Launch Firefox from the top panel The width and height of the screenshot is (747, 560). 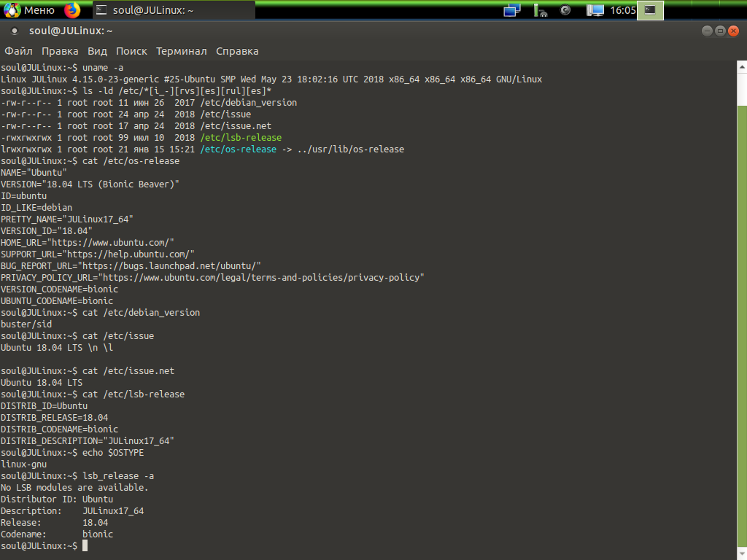72,10
